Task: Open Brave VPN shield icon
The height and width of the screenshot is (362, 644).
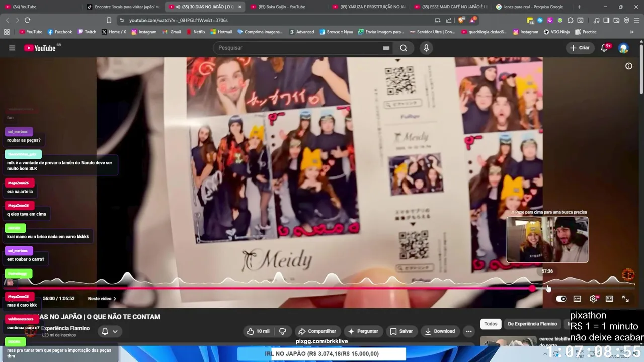Action: click(x=626, y=20)
